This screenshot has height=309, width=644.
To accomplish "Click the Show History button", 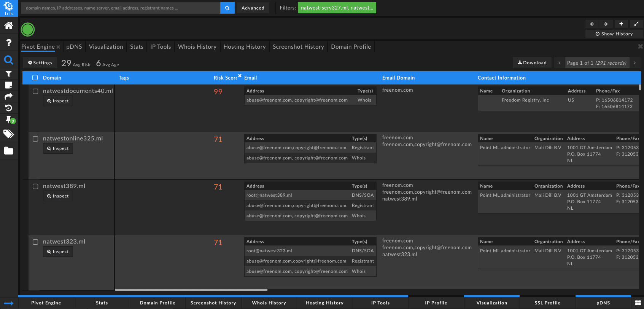I will 614,34.
